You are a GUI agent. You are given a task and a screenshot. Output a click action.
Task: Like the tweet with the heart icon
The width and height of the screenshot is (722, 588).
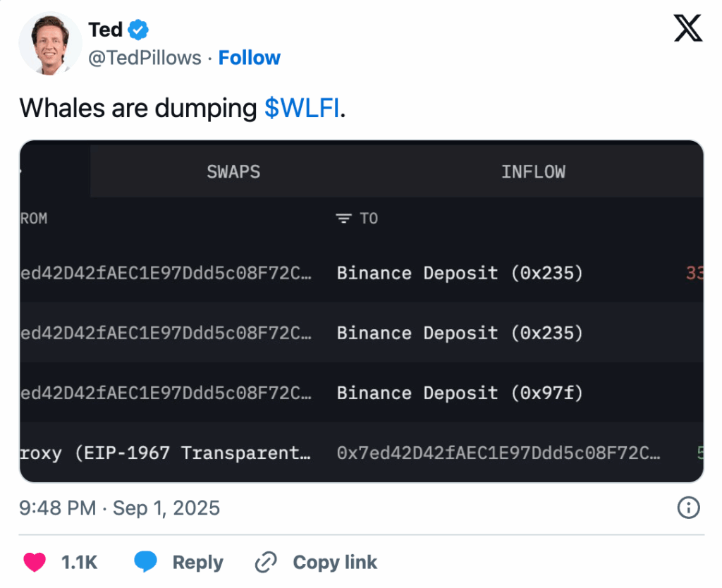click(x=35, y=562)
